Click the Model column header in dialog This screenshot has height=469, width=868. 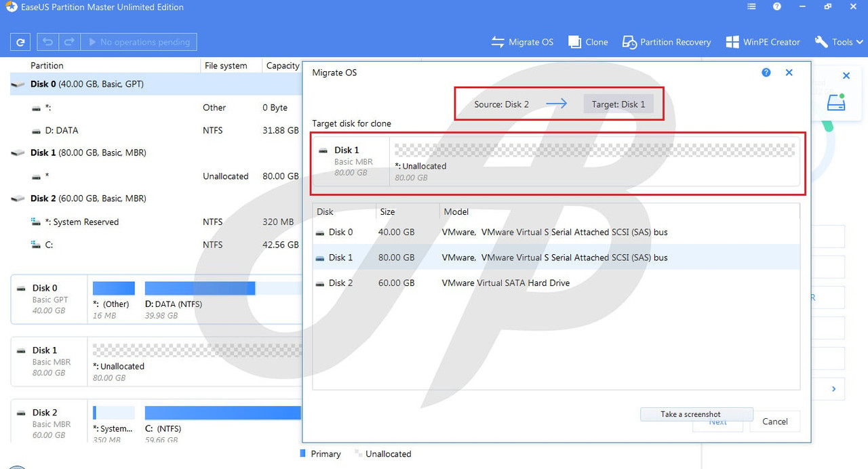point(620,211)
